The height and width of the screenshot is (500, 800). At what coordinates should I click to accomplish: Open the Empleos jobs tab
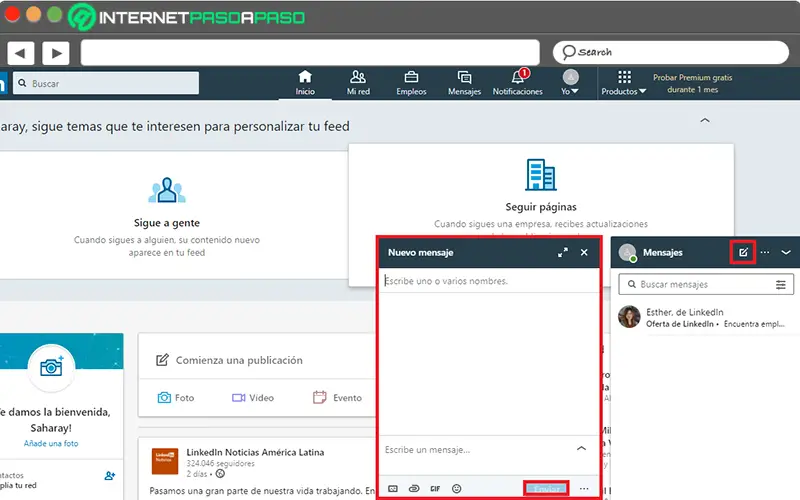coord(411,83)
